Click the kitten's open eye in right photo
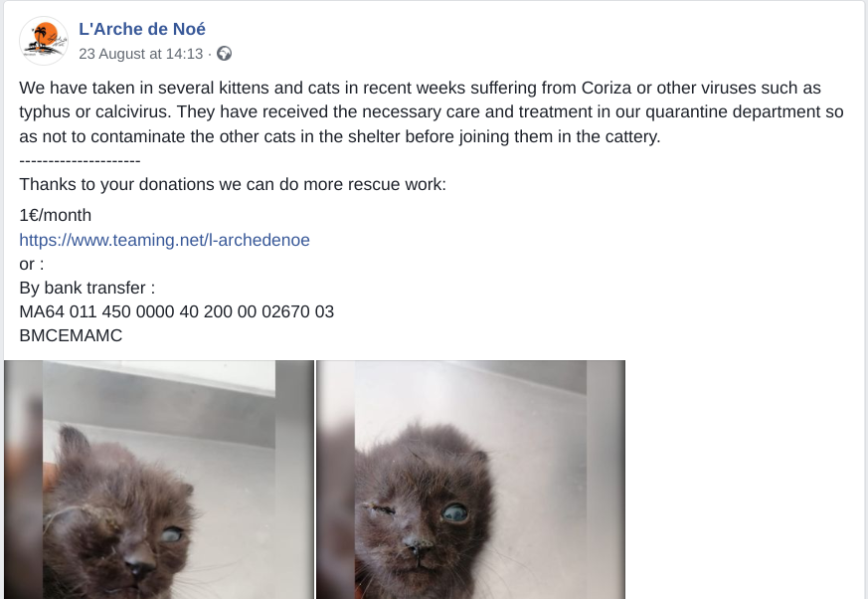Screen dimensions: 868x599 [455, 512]
